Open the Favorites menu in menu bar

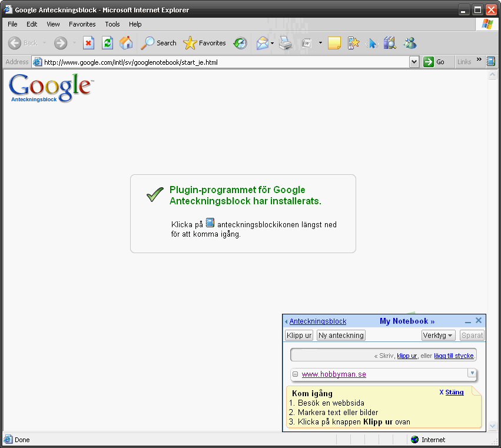pos(82,24)
